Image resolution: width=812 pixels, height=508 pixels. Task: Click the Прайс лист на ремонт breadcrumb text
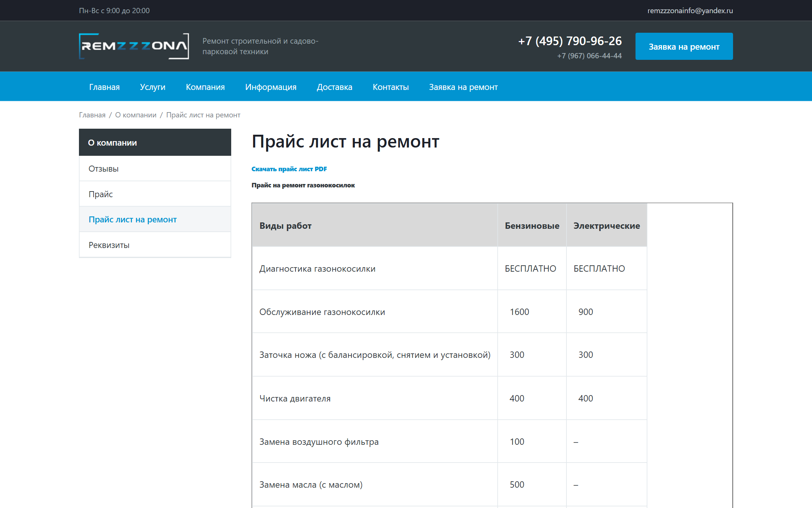(x=203, y=115)
